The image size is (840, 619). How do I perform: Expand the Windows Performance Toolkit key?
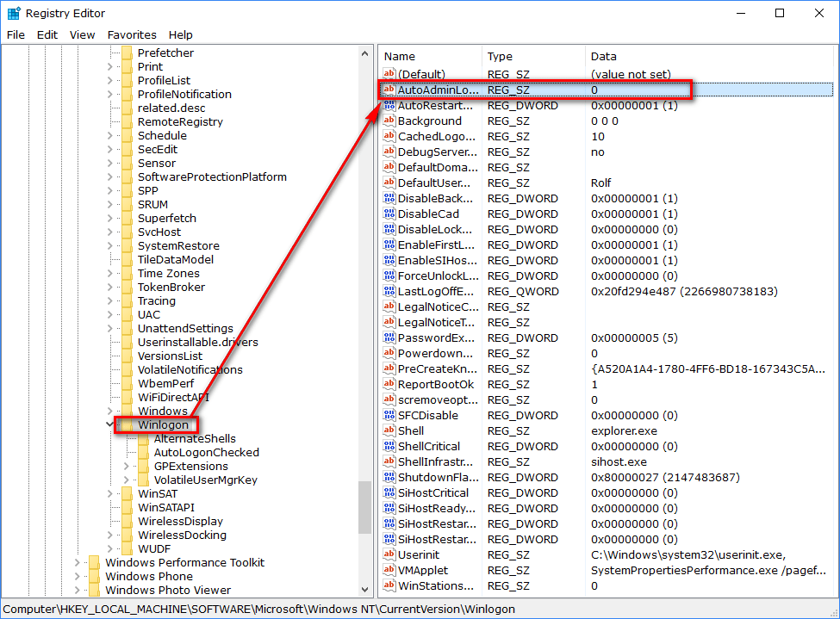(x=78, y=562)
